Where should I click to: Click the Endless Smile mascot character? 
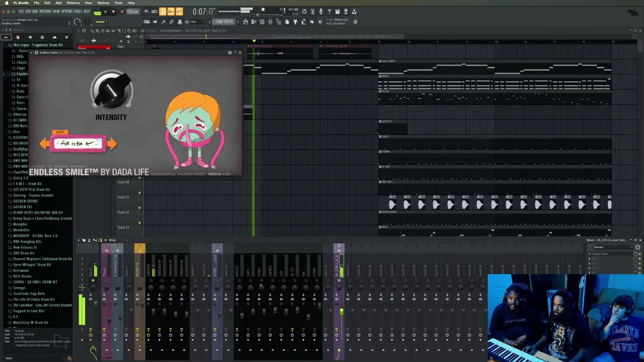click(194, 130)
